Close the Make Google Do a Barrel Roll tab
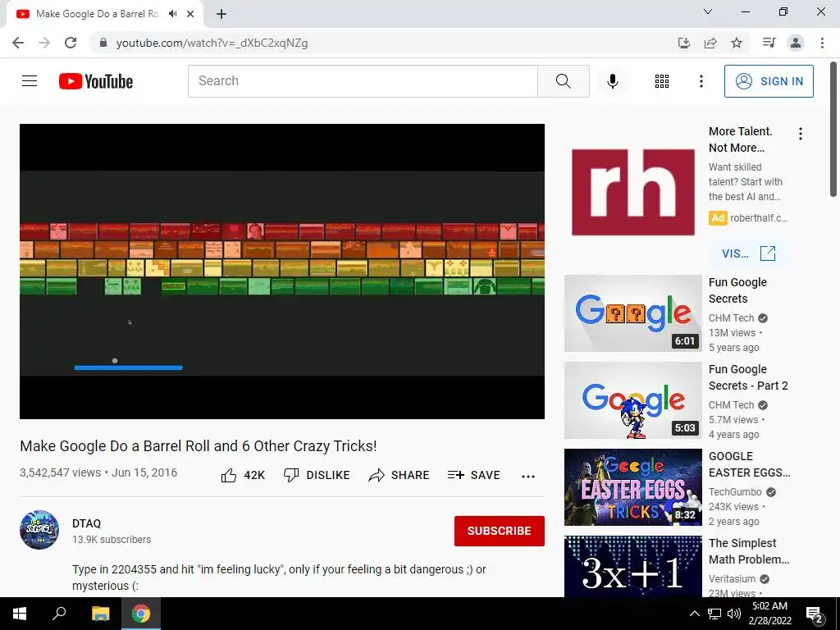Viewport: 840px width, 630px height. tap(190, 14)
